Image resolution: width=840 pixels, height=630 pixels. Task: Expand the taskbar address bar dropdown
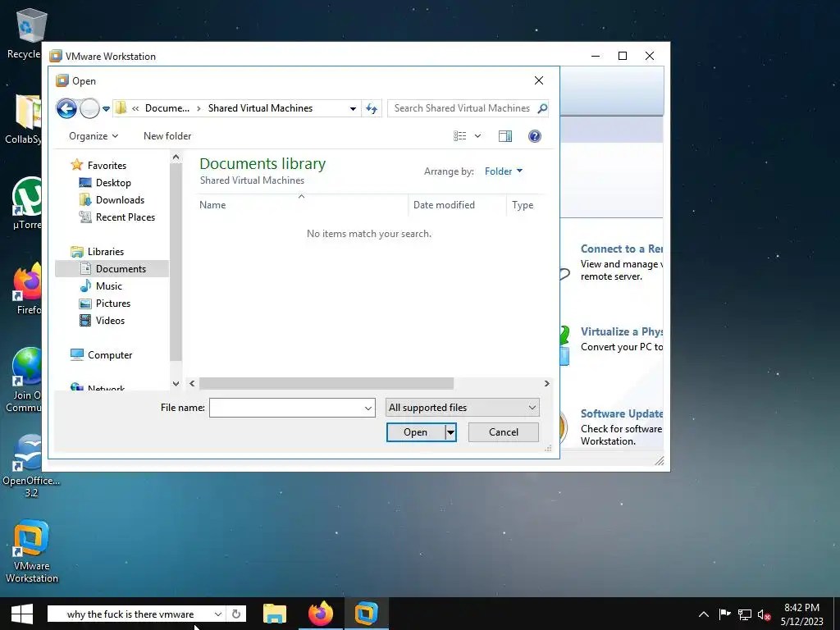tap(218, 614)
